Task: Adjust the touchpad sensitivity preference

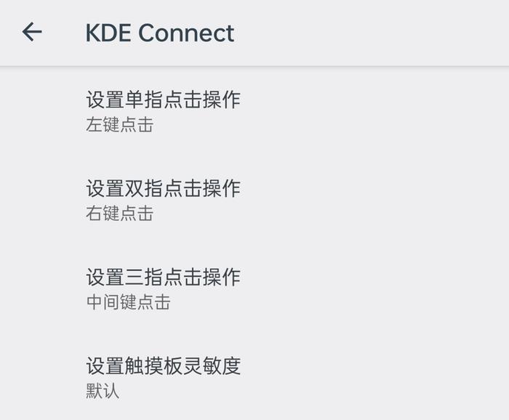Action: point(254,377)
